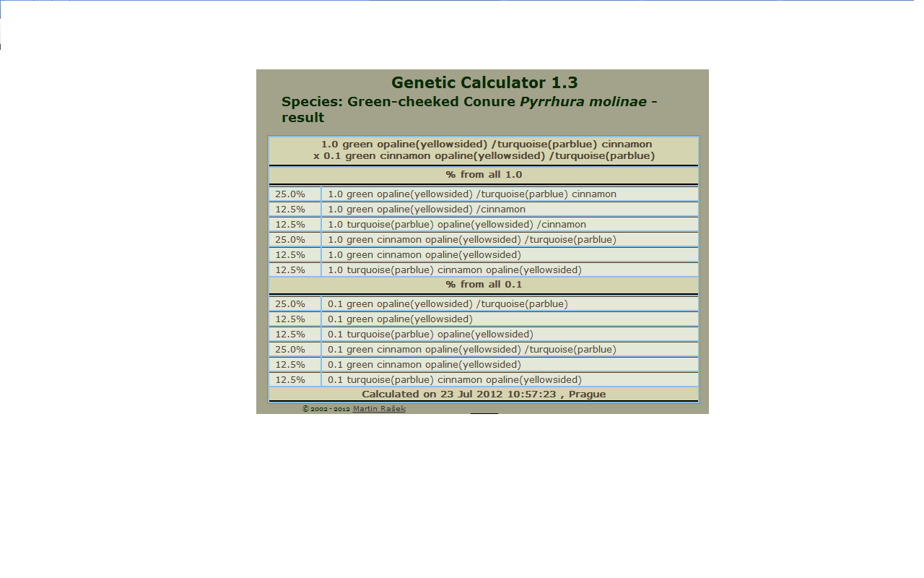This screenshot has height=578, width=924.
Task: Select the "% from all 0.1" section header
Action: click(x=483, y=285)
